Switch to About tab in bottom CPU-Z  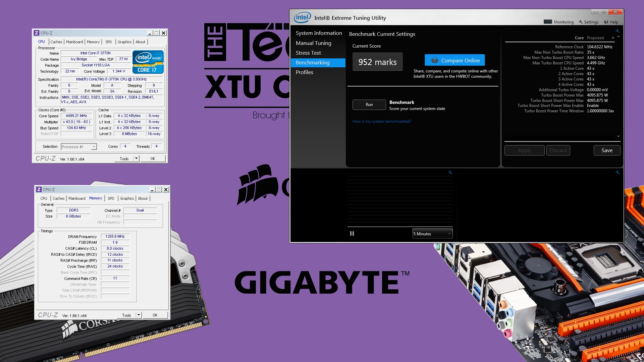(x=143, y=198)
